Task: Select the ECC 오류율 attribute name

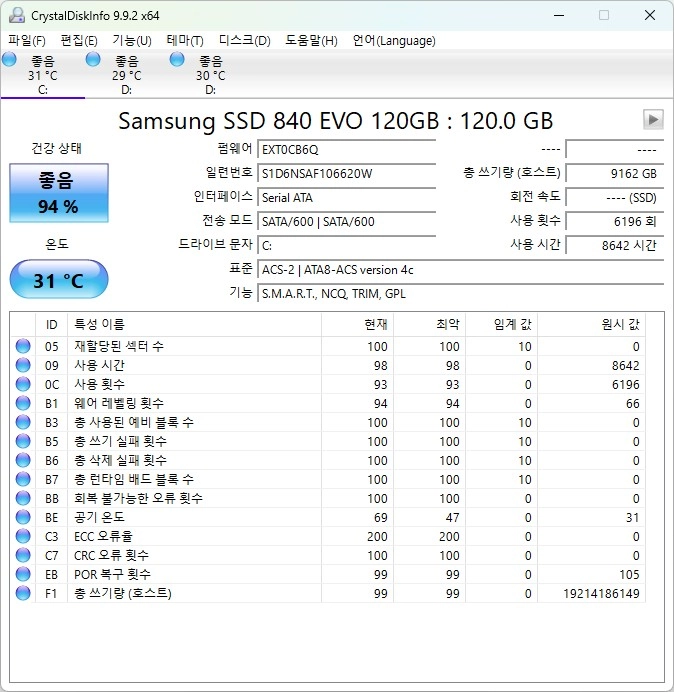Action: pyautogui.click(x=103, y=536)
